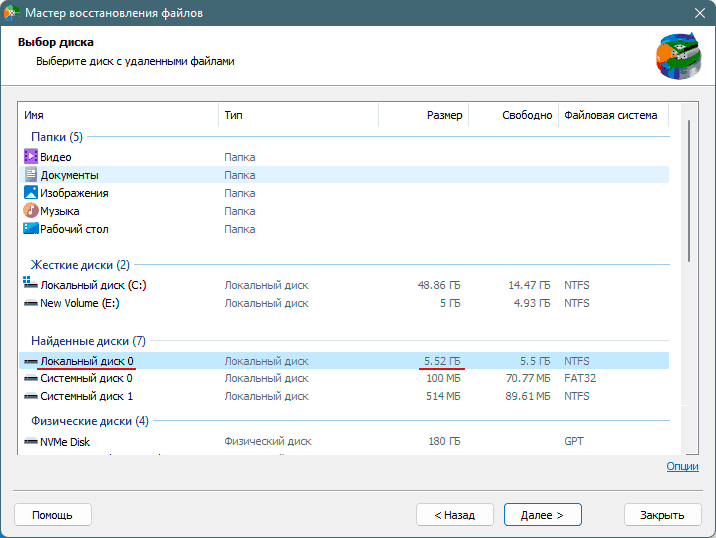716x538 pixels.
Task: Sort list by Файловая система column
Action: click(x=613, y=115)
